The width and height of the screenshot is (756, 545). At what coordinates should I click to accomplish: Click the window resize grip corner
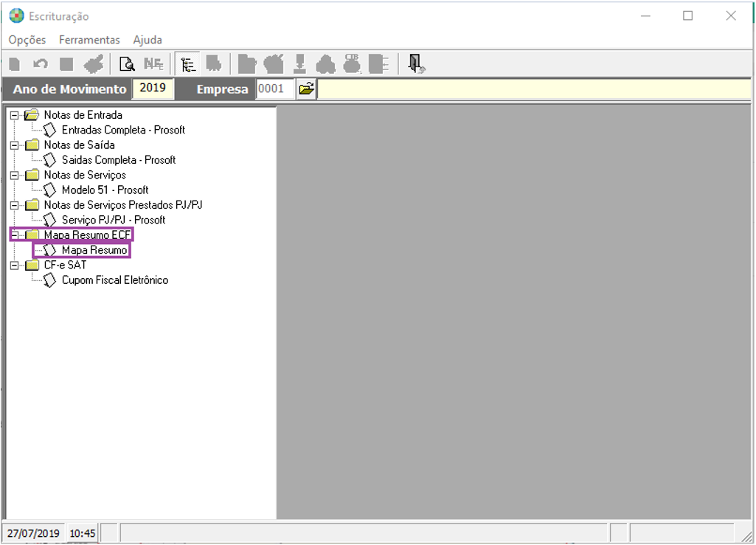click(x=746, y=536)
